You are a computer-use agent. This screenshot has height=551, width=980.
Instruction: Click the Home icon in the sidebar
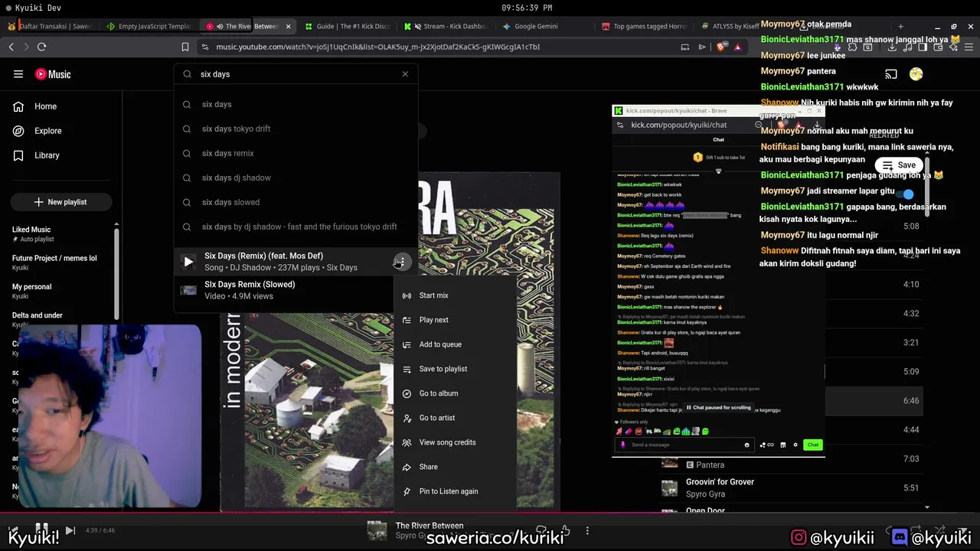[18, 106]
